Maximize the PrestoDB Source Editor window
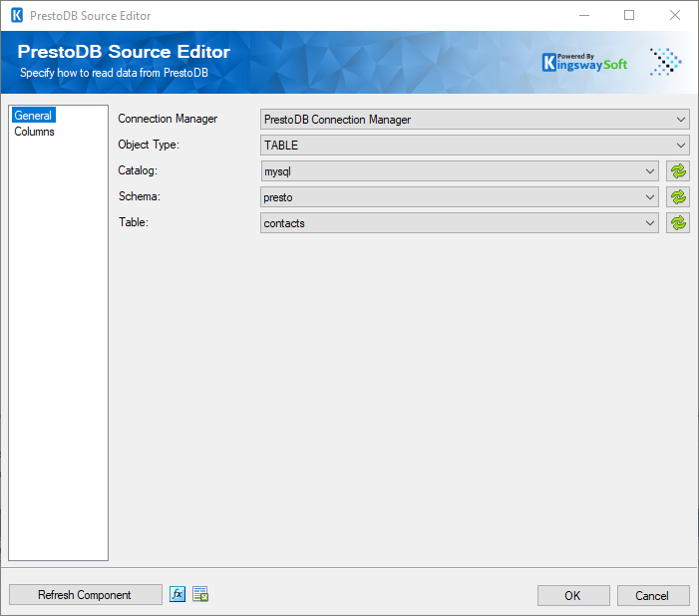Screen dimensions: 699x616 629,15
